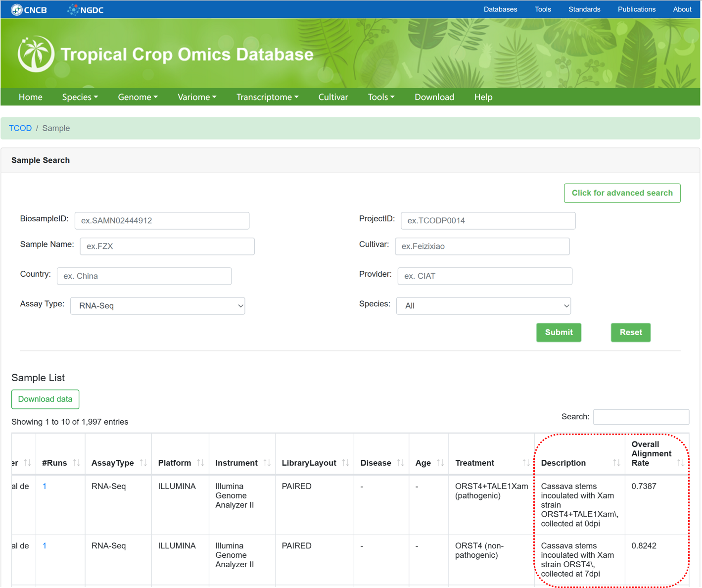Follow the TCOD breadcrumb link
The height and width of the screenshot is (588, 702).
click(20, 128)
